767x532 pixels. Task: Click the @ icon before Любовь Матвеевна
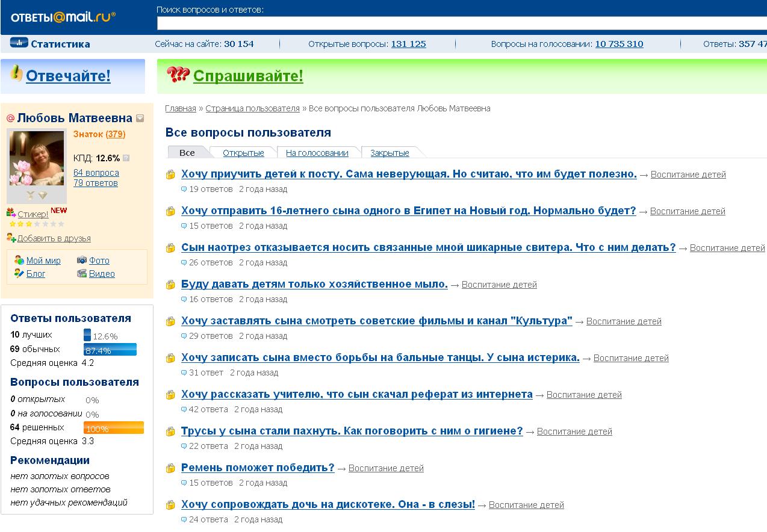click(x=10, y=118)
